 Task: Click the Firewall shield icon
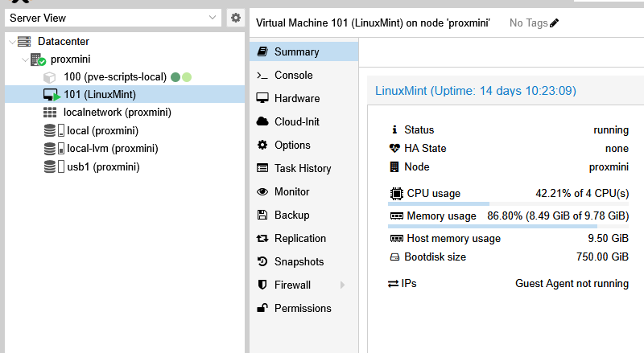click(262, 285)
